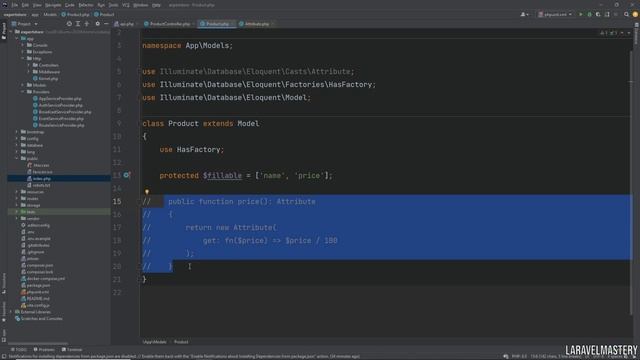This screenshot has width=640, height=360.
Task: Open the Project view dropdown
Action: [x=25, y=24]
